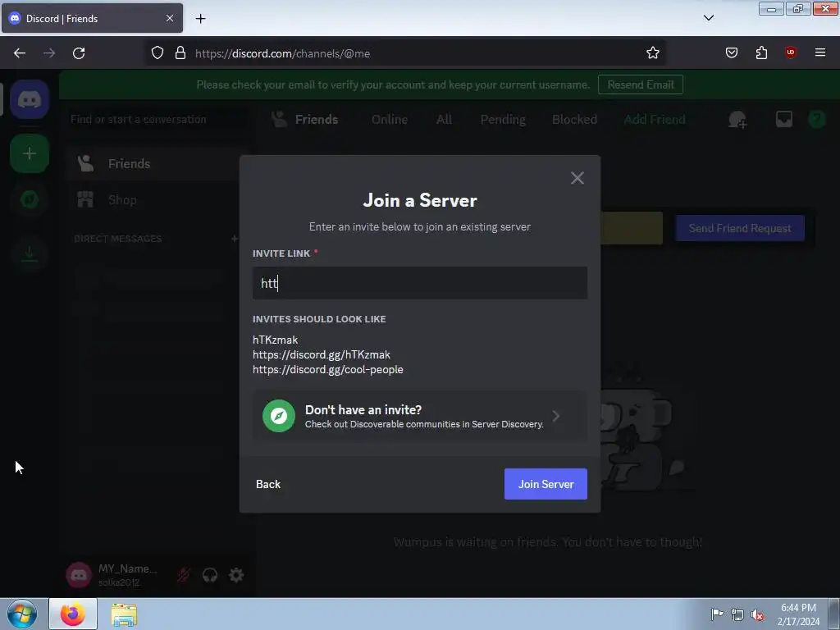Switch to the Blocked friends tab
This screenshot has height=630, width=840.
coord(574,120)
